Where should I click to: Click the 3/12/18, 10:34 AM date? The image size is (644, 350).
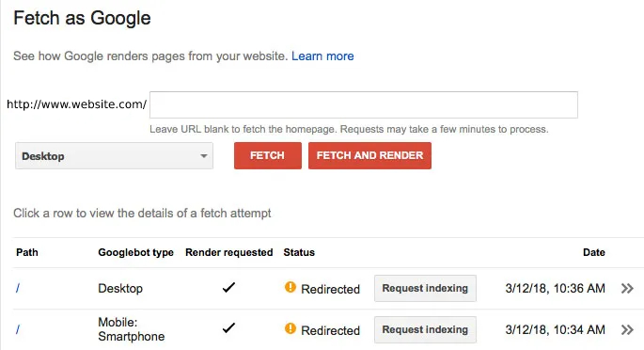coord(555,329)
